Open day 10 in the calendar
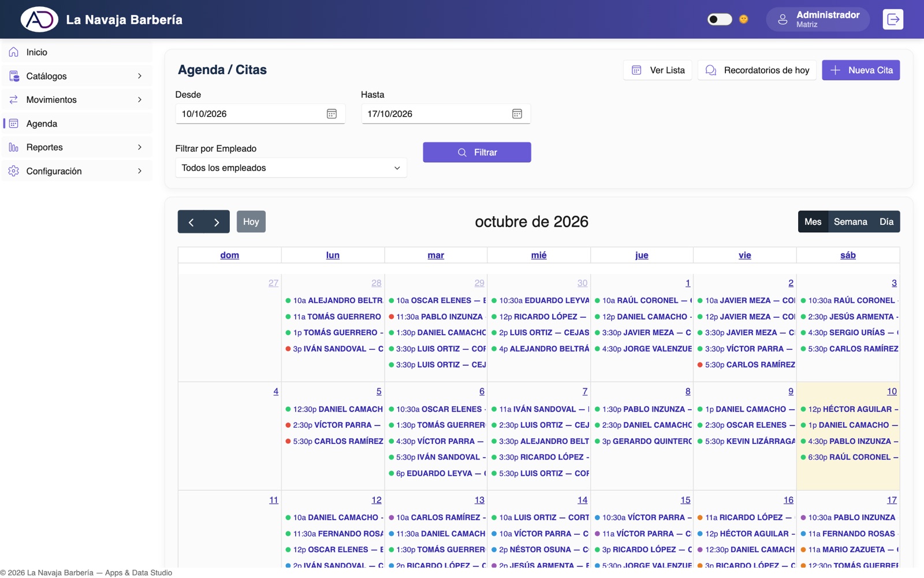This screenshot has width=924, height=578. [x=892, y=391]
